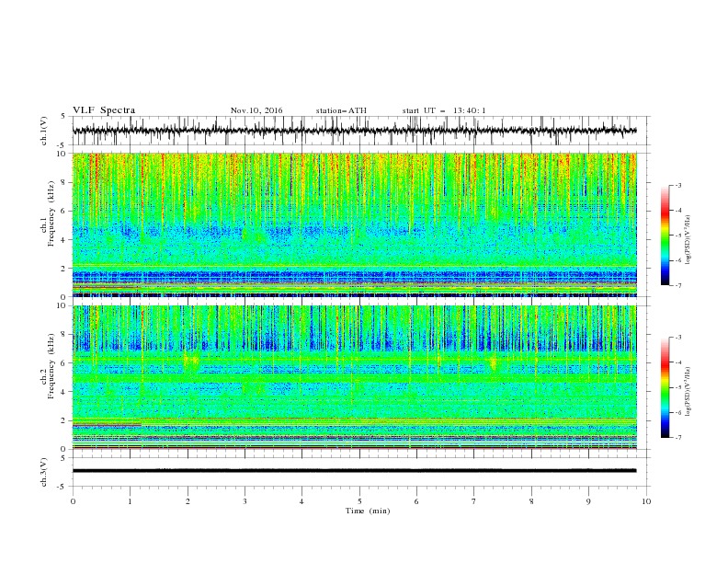
Task: Click the "8" tick on the time axis
Action: pyautogui.click(x=531, y=501)
